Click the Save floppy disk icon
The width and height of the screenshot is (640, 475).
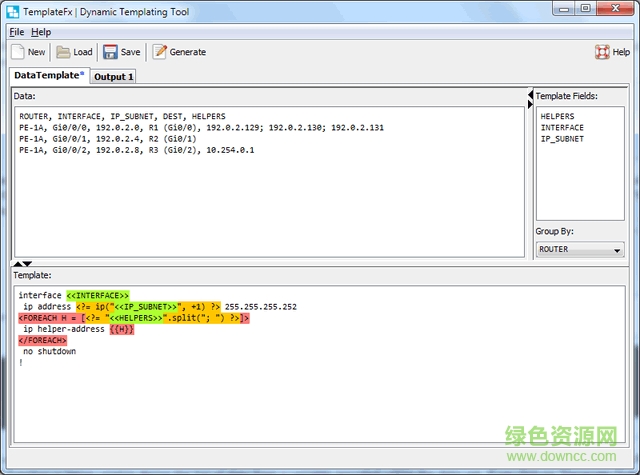click(110, 52)
